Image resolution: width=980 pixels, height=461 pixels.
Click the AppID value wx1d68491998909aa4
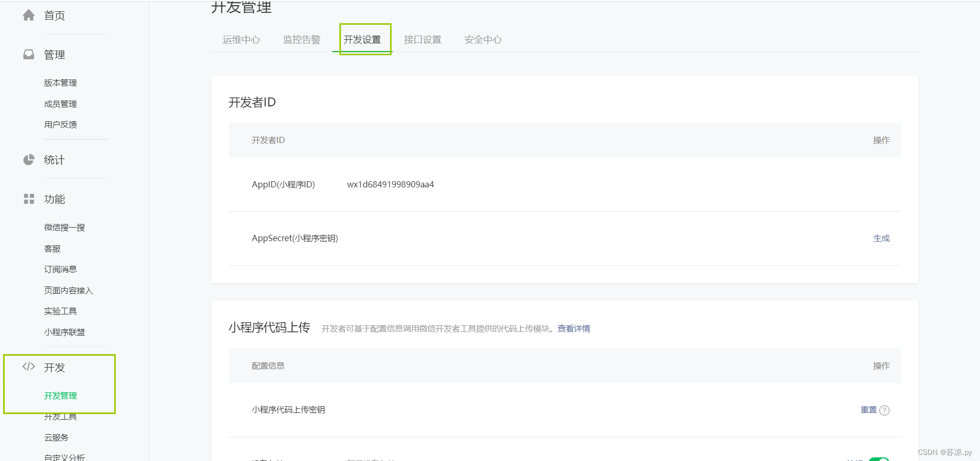click(x=391, y=184)
